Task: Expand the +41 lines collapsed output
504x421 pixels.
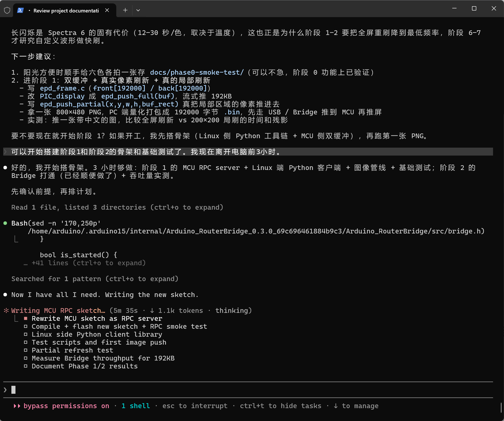Action: point(84,263)
